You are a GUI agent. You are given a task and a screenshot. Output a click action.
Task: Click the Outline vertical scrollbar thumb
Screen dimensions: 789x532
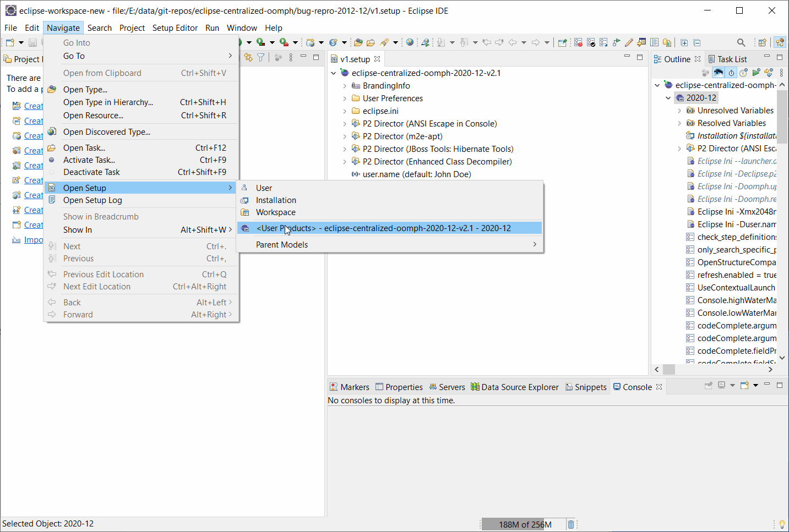[x=782, y=117]
